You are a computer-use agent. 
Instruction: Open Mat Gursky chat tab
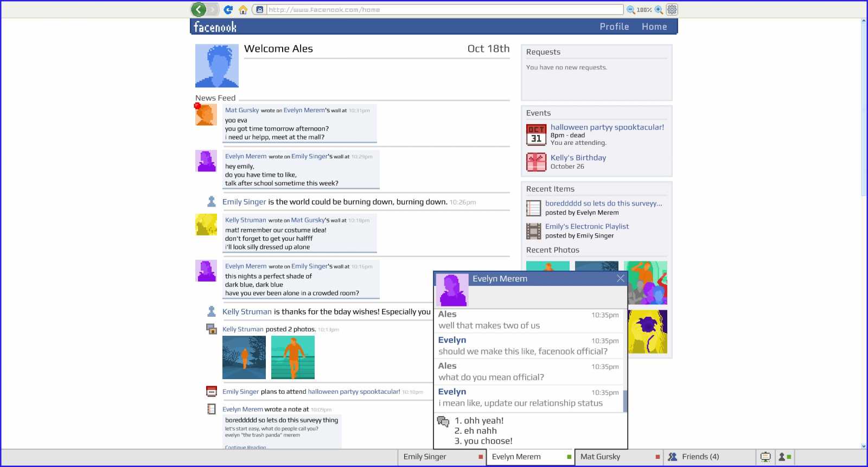tap(619, 457)
